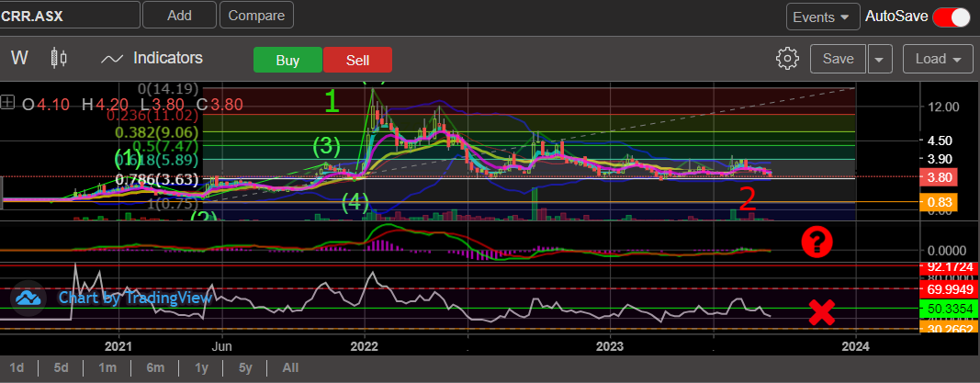Click the red Sell button
The image size is (980, 383).
(x=357, y=60)
